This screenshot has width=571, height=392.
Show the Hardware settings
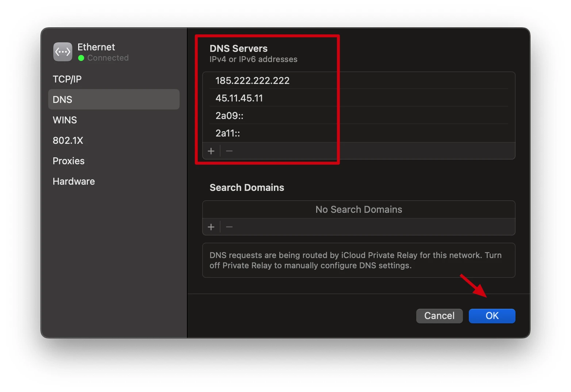tap(74, 181)
